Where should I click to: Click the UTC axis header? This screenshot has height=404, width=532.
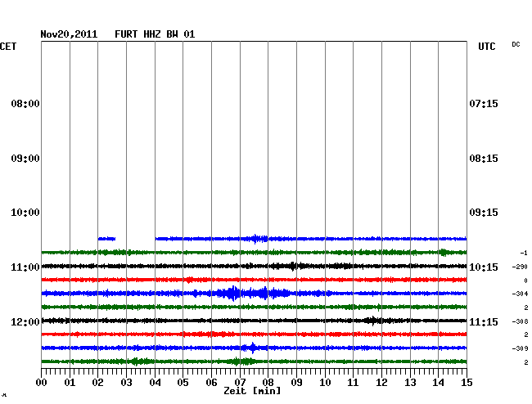[486, 47]
